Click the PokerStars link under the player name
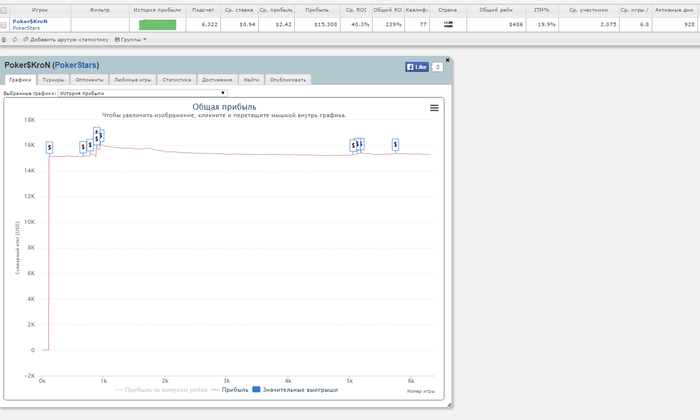 coord(26,28)
